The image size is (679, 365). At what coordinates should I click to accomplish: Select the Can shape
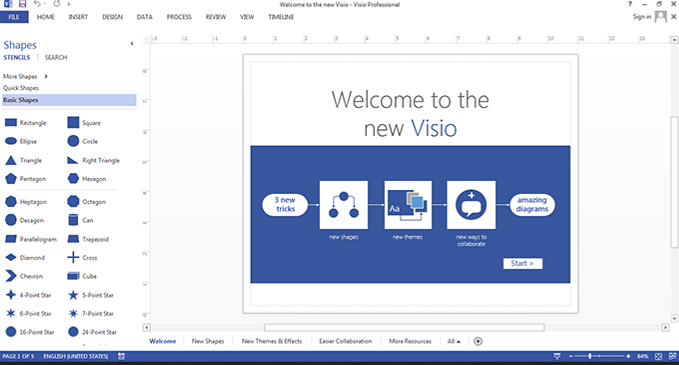coord(73,220)
